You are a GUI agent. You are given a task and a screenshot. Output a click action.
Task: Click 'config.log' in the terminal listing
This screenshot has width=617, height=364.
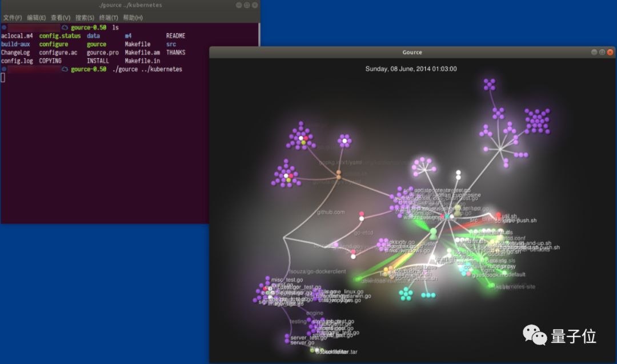[17, 61]
